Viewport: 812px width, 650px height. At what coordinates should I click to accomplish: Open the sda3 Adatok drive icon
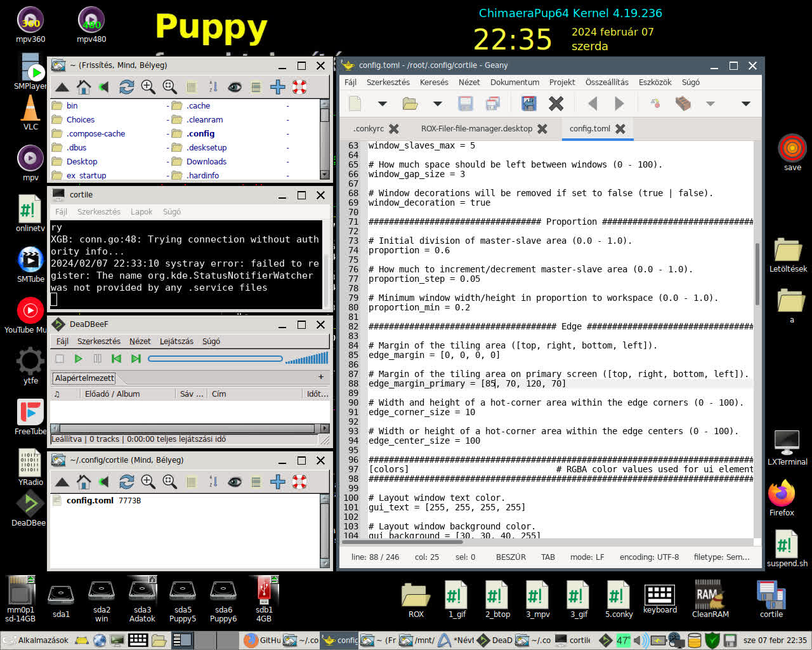[x=142, y=600]
